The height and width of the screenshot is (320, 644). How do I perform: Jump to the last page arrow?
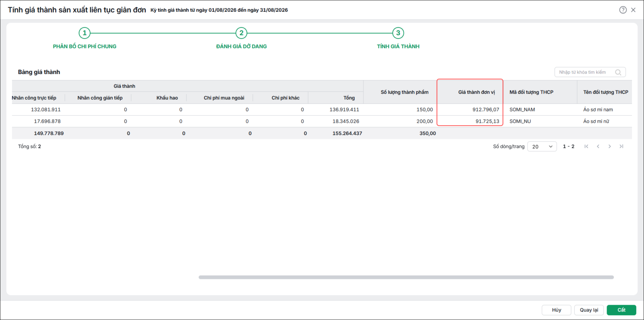tap(621, 147)
